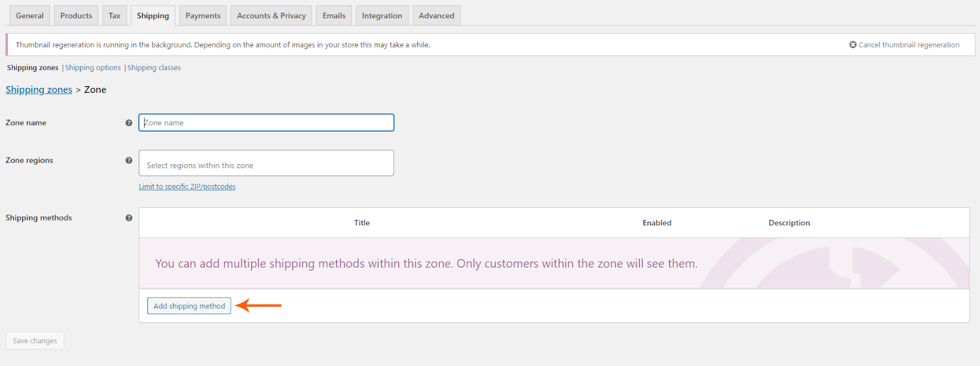980x366 pixels.
Task: Switch to the Products tab
Action: coord(76,15)
